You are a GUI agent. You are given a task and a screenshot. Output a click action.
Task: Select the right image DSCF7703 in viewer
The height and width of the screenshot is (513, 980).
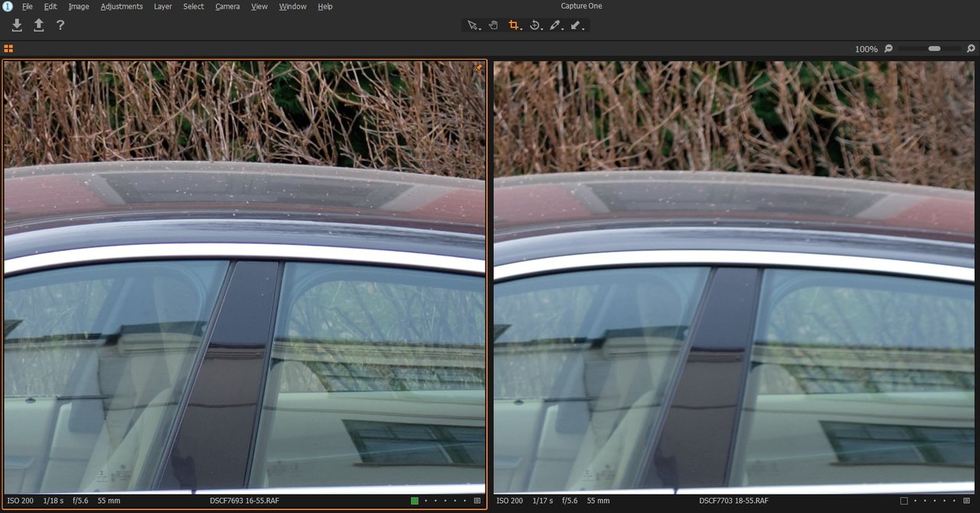click(735, 276)
